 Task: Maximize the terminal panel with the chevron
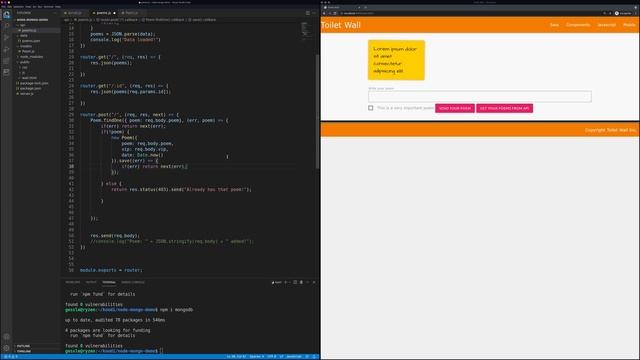(308, 282)
